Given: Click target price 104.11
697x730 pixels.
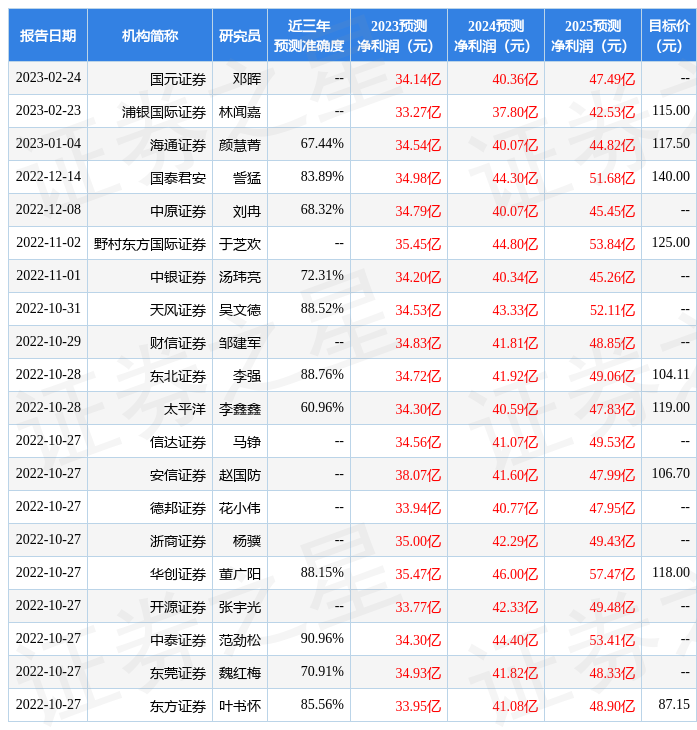Looking at the screenshot, I should point(671,375).
